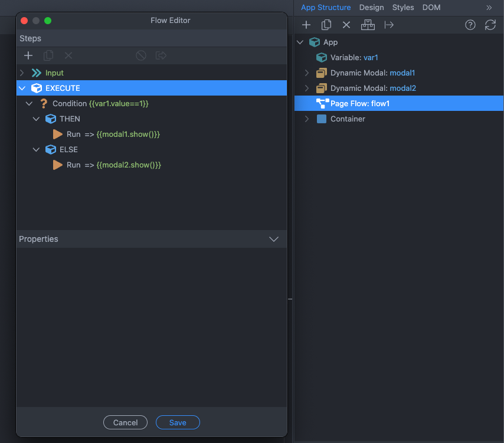The width and height of the screenshot is (504, 443).
Task: Click the delete step X icon in Steps toolbar
Action: coord(68,55)
